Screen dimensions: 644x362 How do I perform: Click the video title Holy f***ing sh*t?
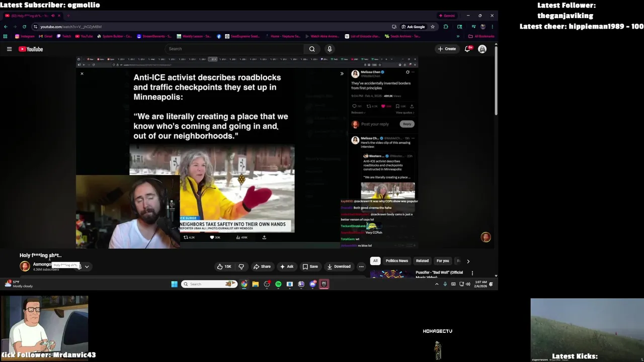click(x=40, y=255)
